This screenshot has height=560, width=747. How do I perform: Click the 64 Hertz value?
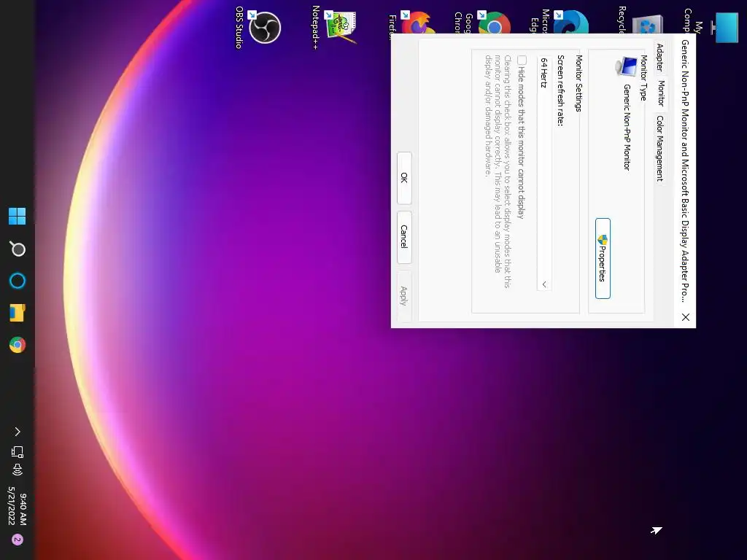tap(544, 73)
